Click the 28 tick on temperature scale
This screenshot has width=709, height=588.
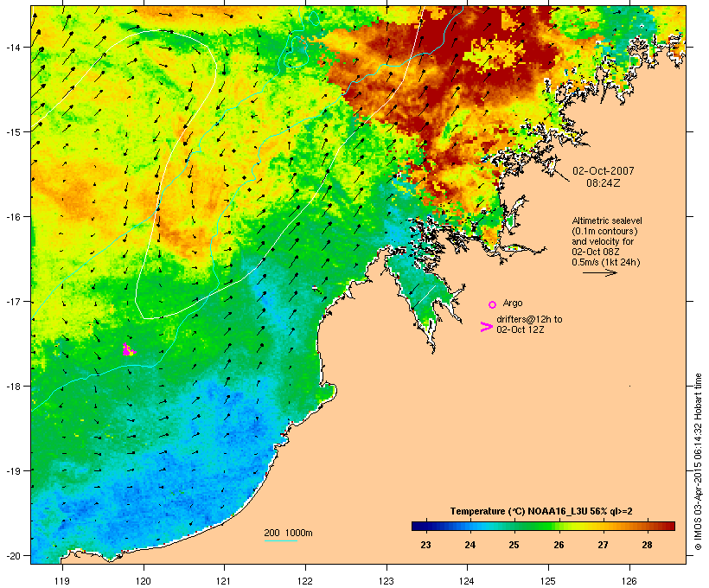click(647, 545)
